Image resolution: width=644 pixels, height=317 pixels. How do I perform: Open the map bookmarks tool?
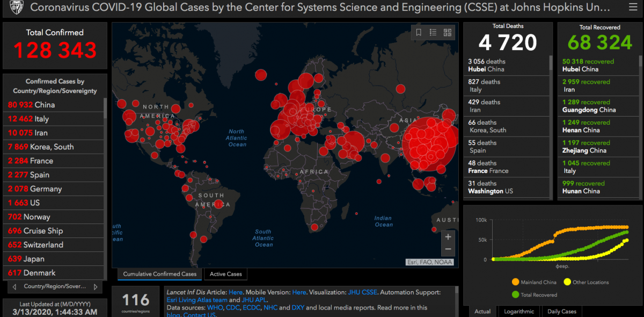click(419, 32)
